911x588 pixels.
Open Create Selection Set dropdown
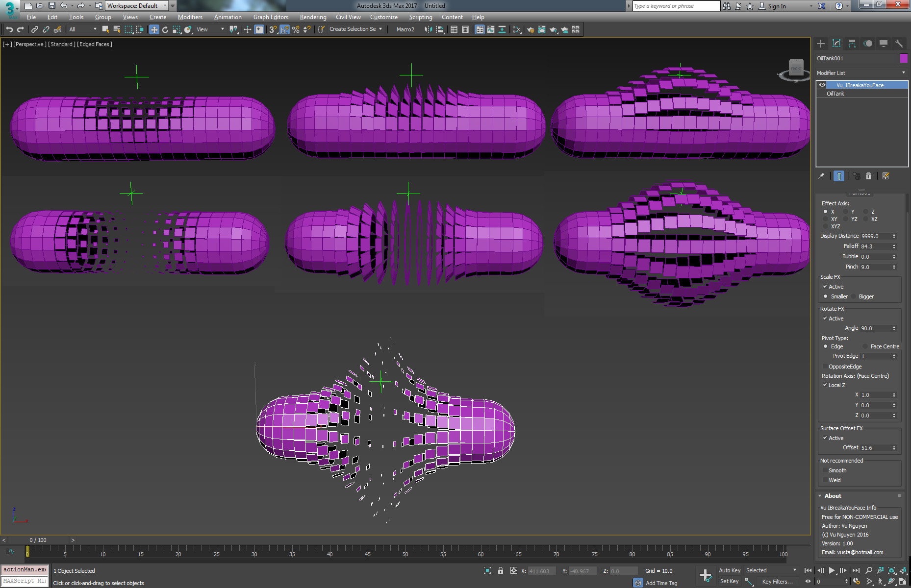pos(355,29)
